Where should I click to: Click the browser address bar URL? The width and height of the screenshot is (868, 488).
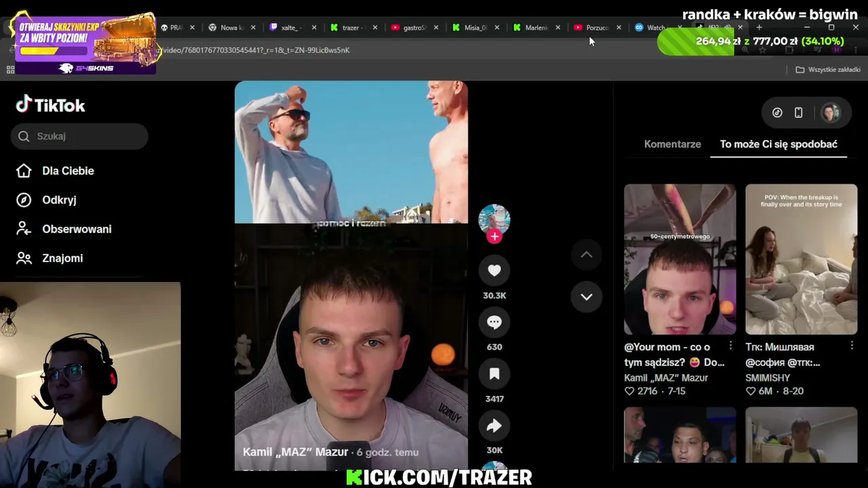pyautogui.click(x=254, y=50)
